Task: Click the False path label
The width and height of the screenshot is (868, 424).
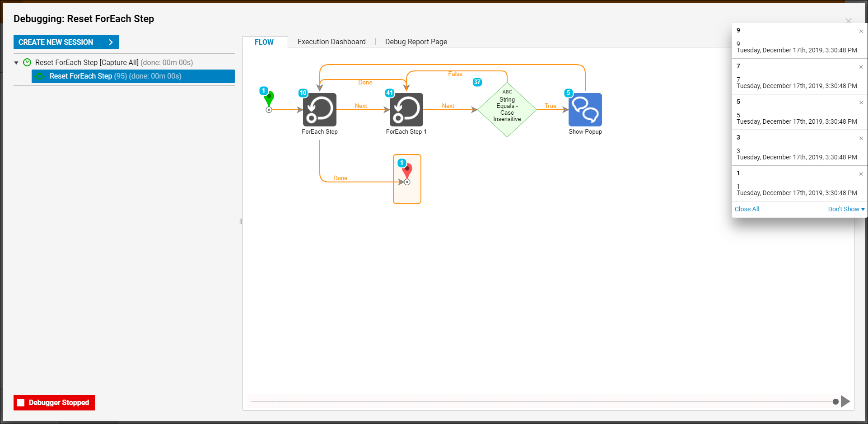Action: [x=455, y=74]
